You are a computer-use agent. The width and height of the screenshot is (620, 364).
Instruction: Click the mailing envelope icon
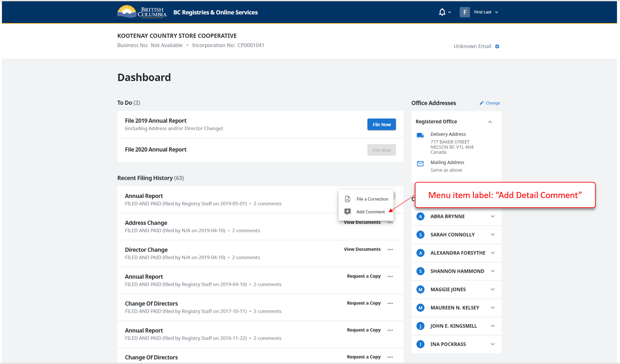[420, 164]
